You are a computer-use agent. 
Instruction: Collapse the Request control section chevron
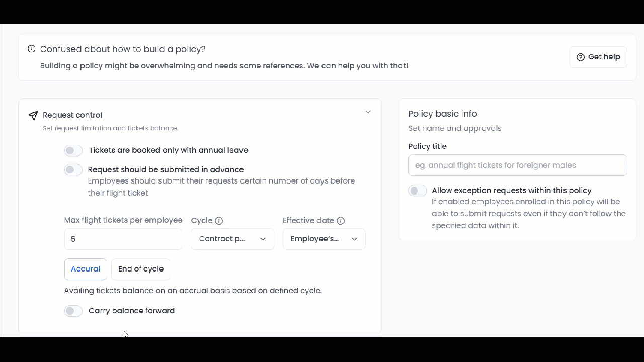pos(368,112)
